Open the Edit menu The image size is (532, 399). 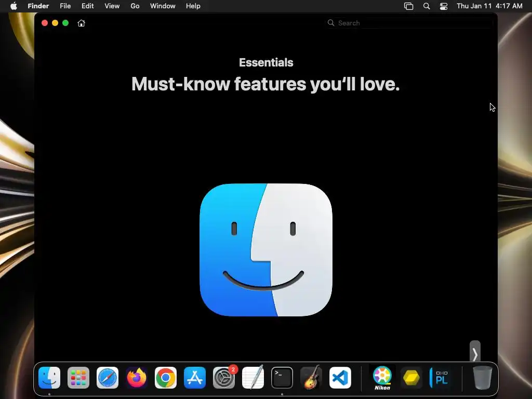tap(87, 6)
